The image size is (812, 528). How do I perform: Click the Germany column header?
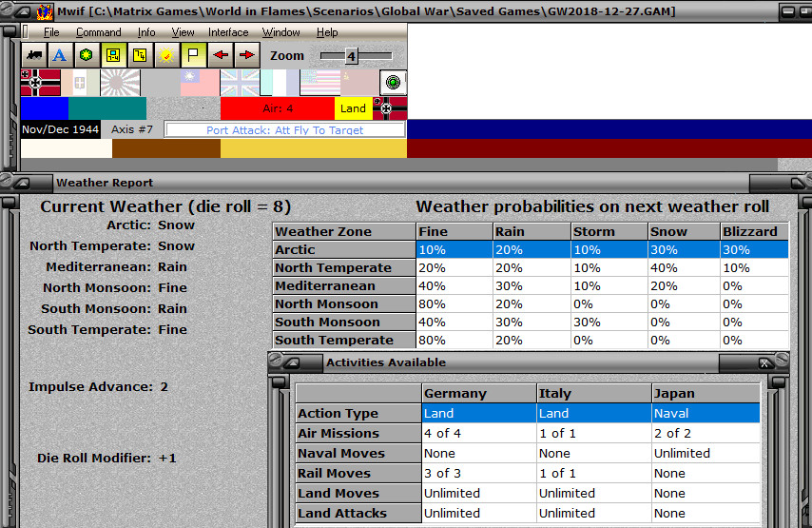pos(479,393)
